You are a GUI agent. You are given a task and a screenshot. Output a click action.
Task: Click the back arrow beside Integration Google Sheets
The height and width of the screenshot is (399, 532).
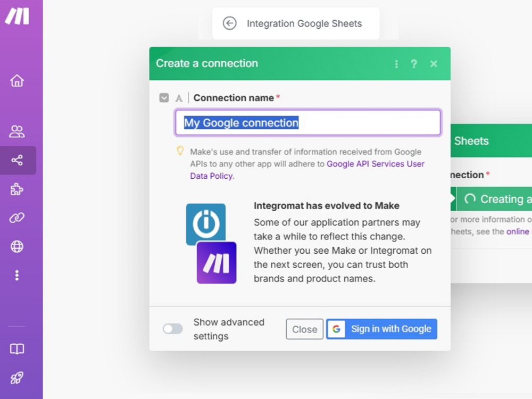pyautogui.click(x=229, y=23)
